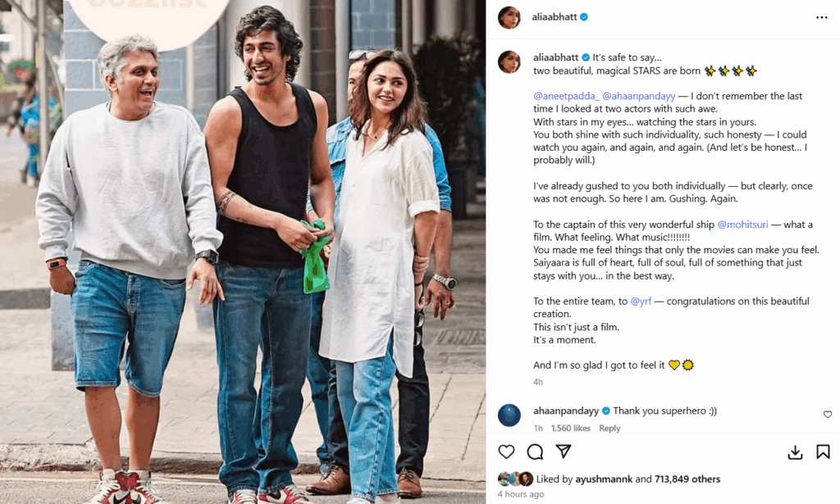Viewport: 840px width, 504px height.
Task: Visit the @mohitsuri tagged profile
Action: [742, 225]
